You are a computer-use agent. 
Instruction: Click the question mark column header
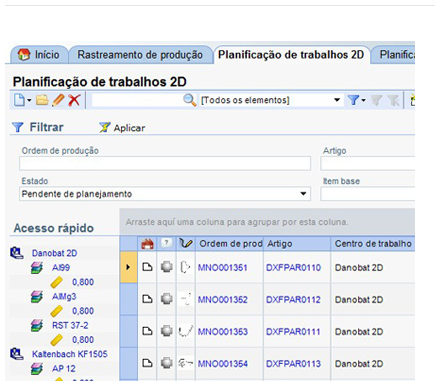tap(166, 244)
